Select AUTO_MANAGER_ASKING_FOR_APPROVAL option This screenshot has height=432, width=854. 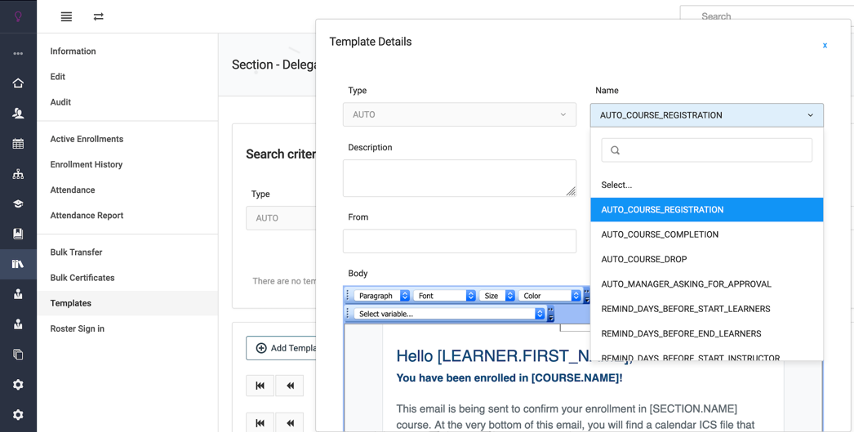click(706, 284)
